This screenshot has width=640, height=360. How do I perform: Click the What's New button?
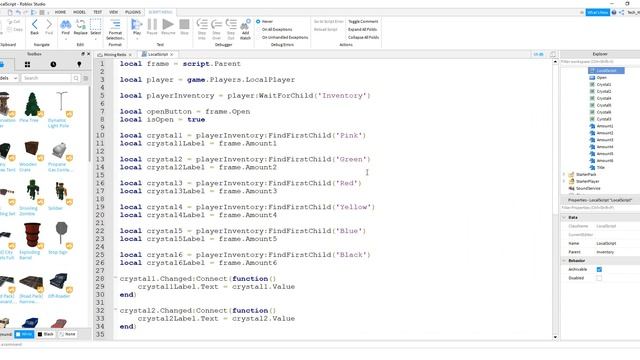coord(598,13)
